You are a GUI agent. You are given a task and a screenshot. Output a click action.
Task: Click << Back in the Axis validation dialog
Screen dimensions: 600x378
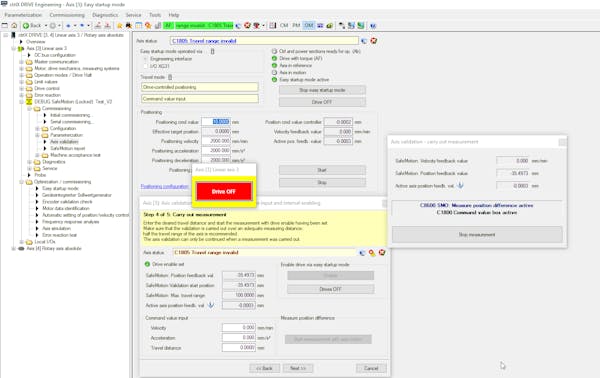coord(264,368)
